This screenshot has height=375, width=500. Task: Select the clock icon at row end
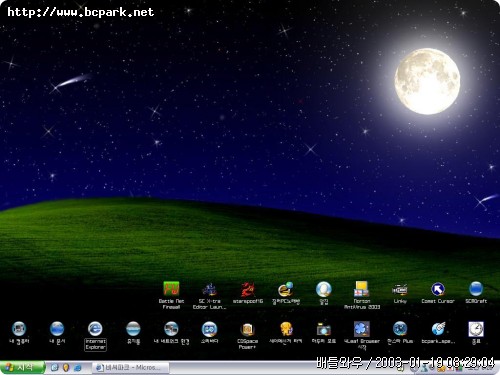coord(476,329)
